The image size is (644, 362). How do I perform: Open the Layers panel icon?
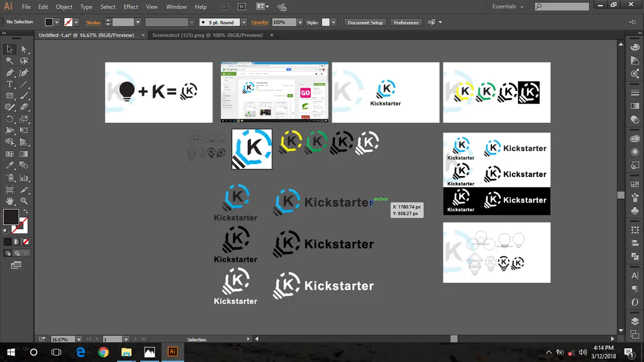[634, 322]
